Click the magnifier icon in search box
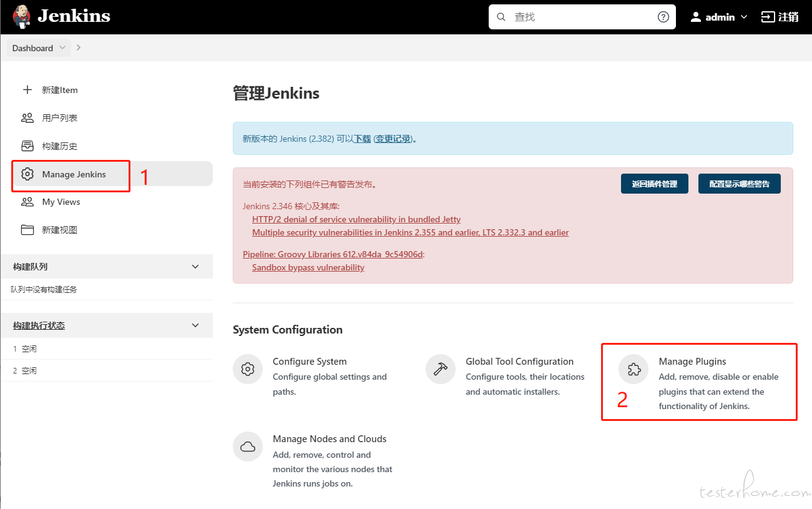812x509 pixels. click(501, 17)
